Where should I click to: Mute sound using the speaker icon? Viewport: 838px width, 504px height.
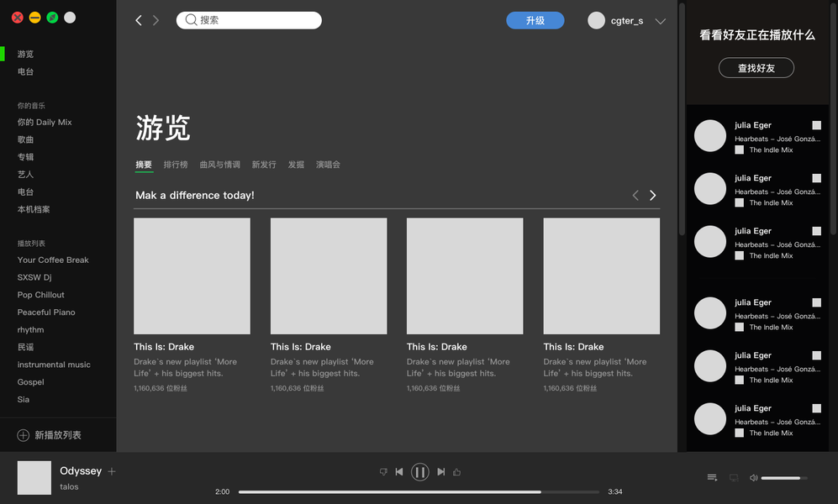[754, 478]
